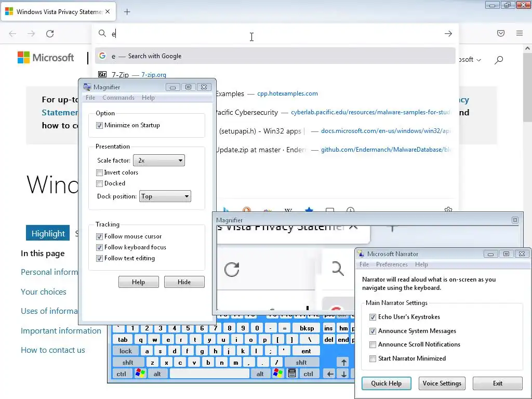The width and height of the screenshot is (532, 399).
Task: Click the page's vertical scrollbar thumb
Action: click(x=528, y=87)
